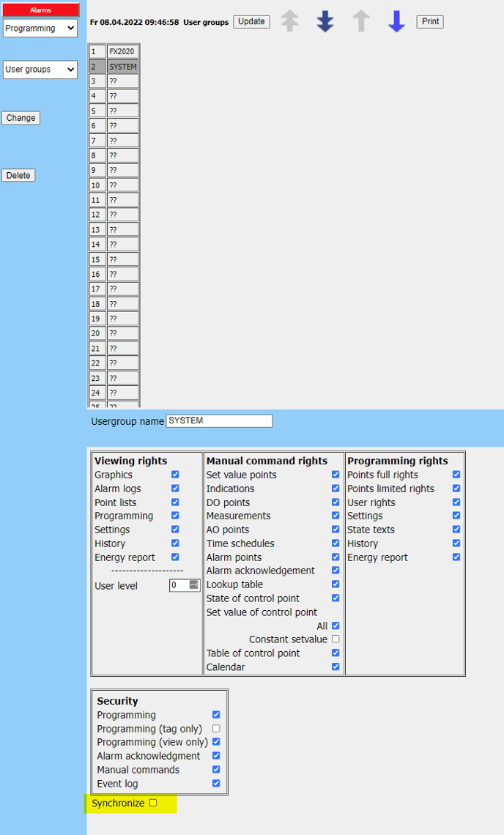Select row number 24 in the list

(x=114, y=393)
